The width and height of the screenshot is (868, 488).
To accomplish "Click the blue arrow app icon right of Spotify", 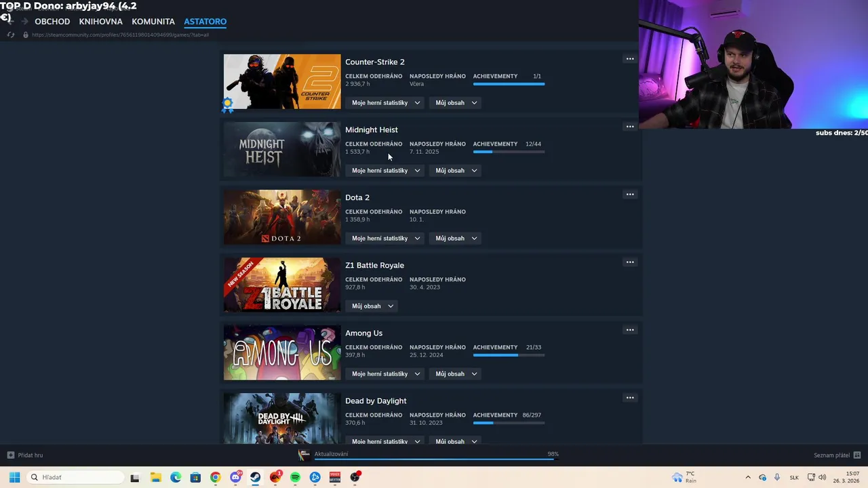I will click(x=315, y=477).
